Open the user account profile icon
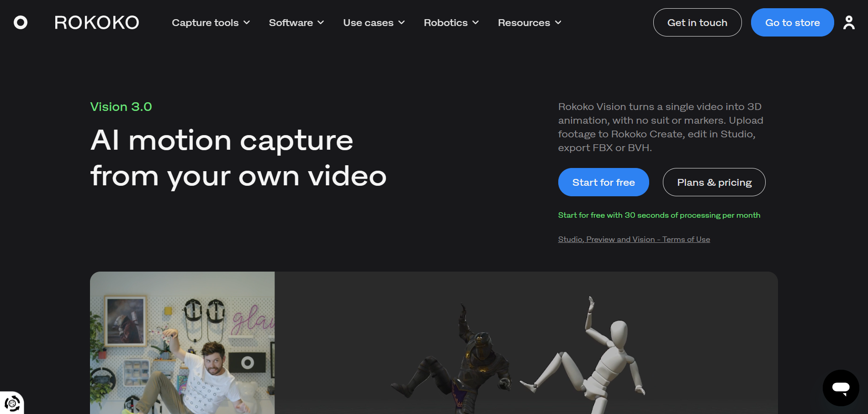This screenshot has width=868, height=414. pos(849,22)
